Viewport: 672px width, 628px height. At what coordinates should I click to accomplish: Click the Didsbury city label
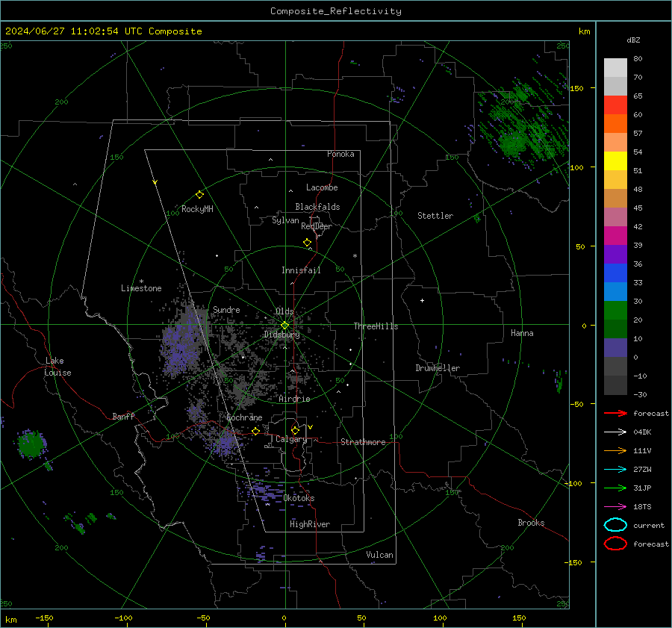pos(281,335)
